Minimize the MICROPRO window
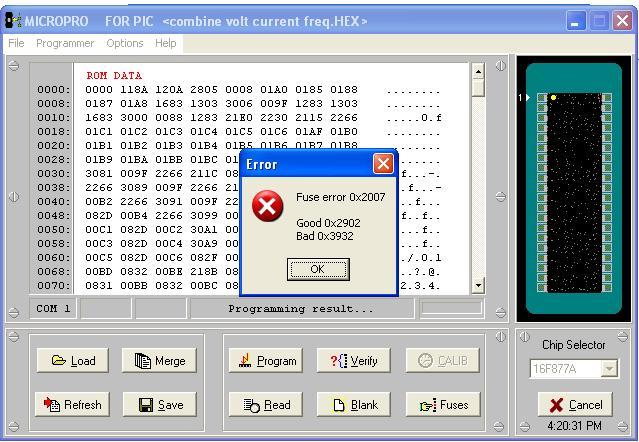639x442 pixels. [x=576, y=20]
